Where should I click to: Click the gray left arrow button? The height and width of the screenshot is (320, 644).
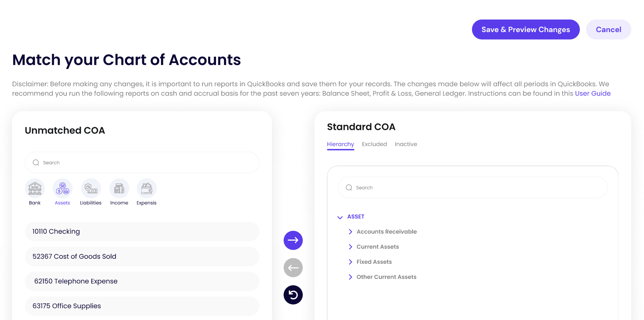click(x=293, y=268)
